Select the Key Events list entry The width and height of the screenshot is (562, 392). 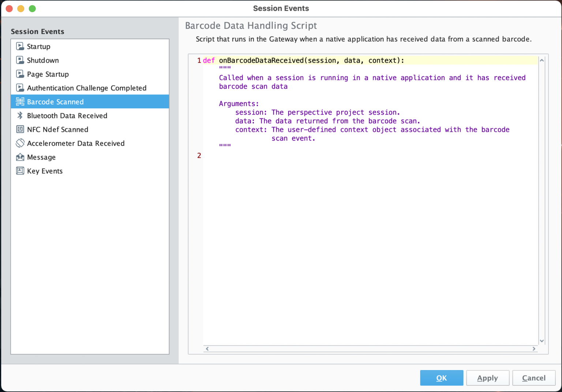45,171
